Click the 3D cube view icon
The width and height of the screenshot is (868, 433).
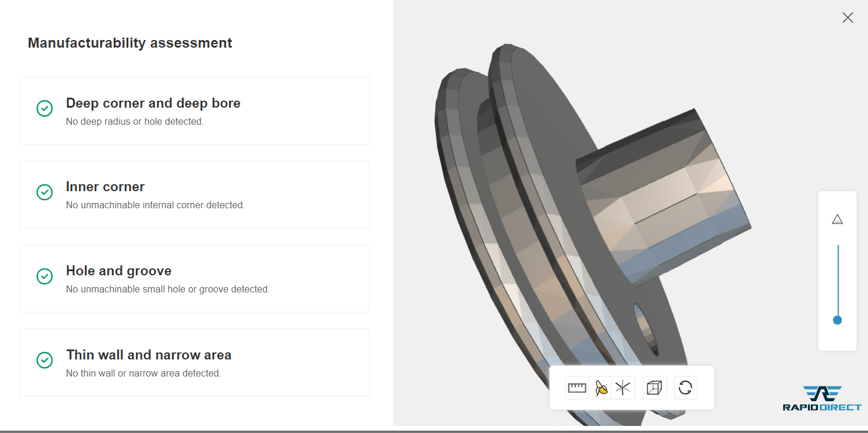point(655,388)
